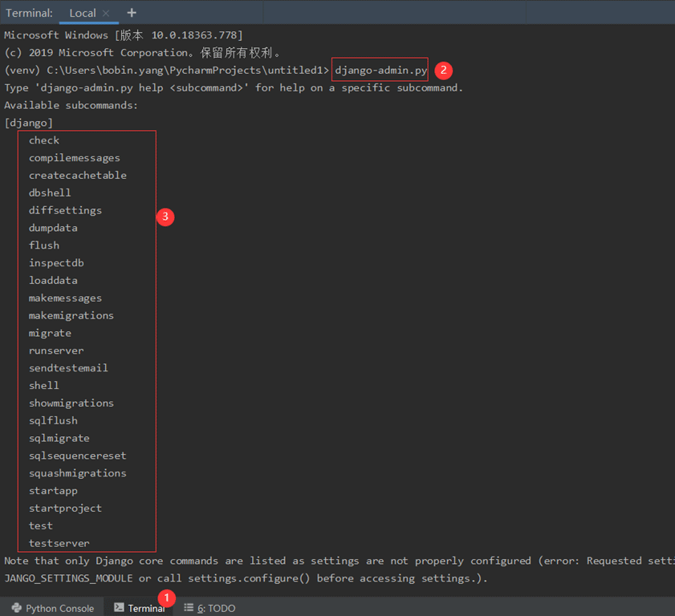Viewport: 675px width, 616px height.
Task: Click the TODO list icon in bottom bar
Action: 189,608
